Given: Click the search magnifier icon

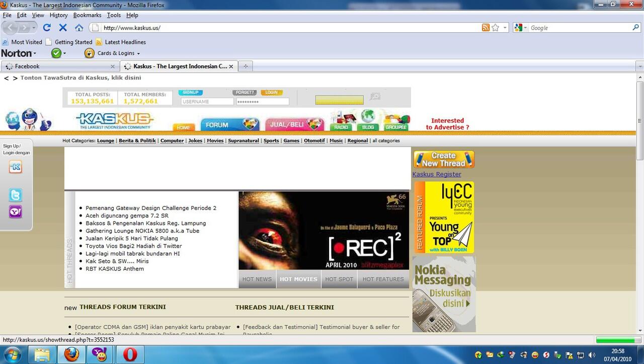Looking at the screenshot, I should point(636,28).
